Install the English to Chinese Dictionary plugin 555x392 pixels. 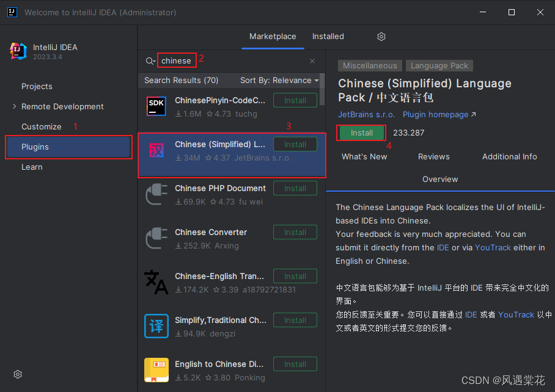[x=295, y=364]
